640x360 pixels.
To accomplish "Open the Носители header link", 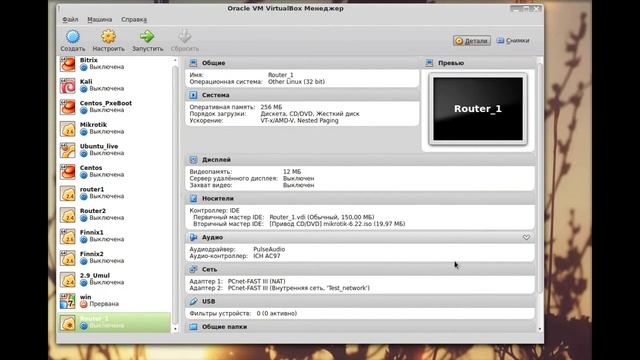I will click(x=218, y=198).
